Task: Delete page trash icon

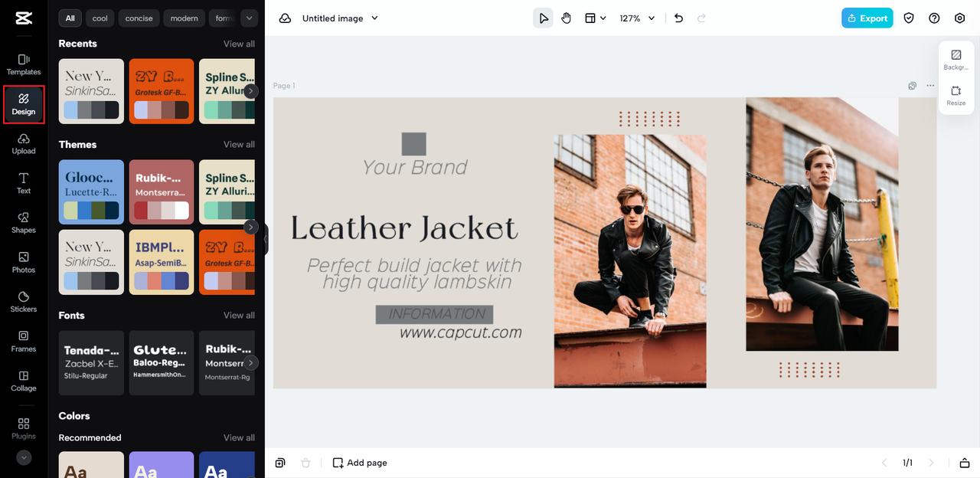Action: pos(305,463)
